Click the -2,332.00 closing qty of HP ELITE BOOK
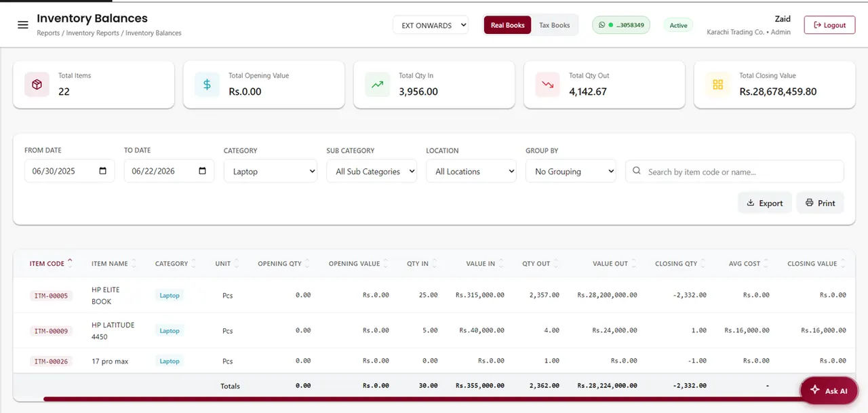Screen dimensions: 868x413 click(x=690, y=295)
